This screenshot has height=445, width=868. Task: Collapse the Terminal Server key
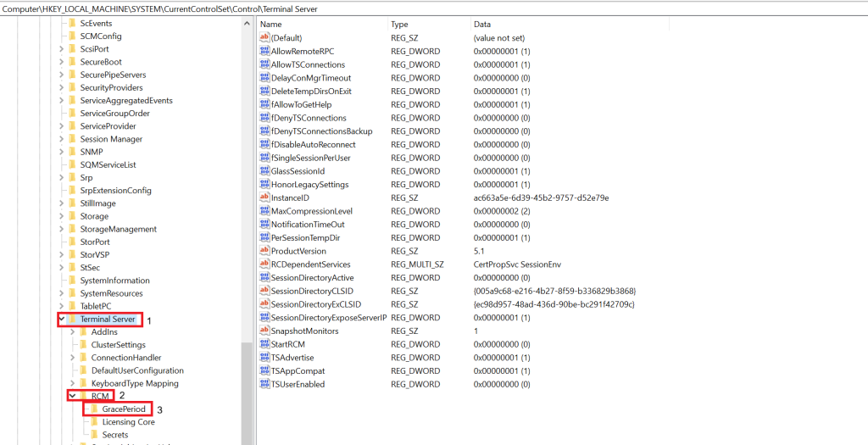coord(61,320)
